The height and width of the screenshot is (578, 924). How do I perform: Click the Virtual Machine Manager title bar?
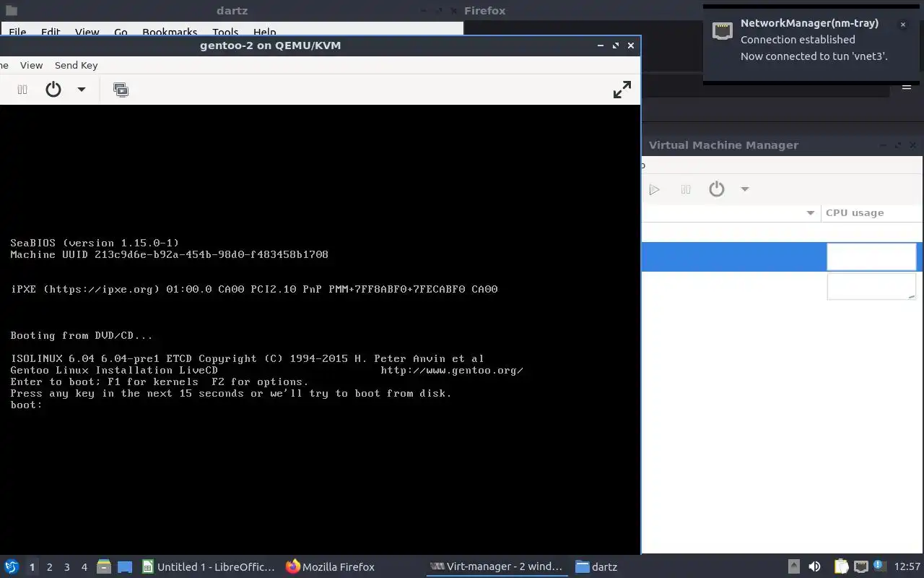pos(782,145)
